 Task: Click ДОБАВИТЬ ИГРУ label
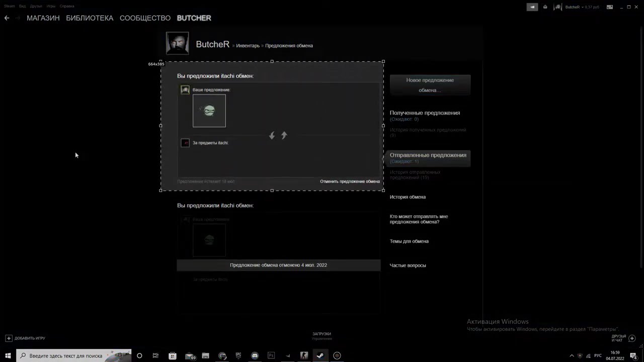pyautogui.click(x=30, y=338)
